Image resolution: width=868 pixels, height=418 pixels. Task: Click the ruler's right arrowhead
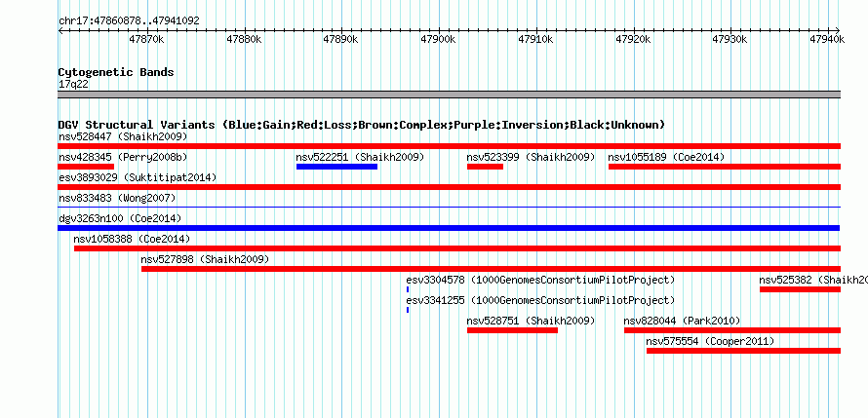[x=838, y=31]
